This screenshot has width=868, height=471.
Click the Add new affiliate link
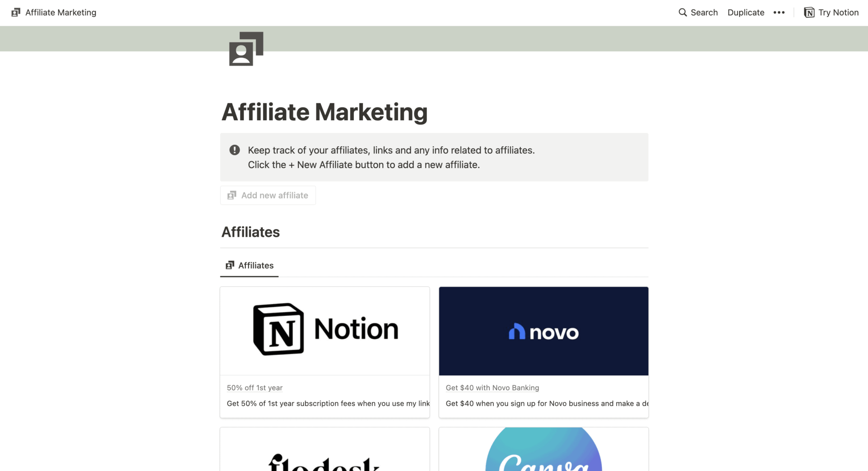(x=268, y=195)
